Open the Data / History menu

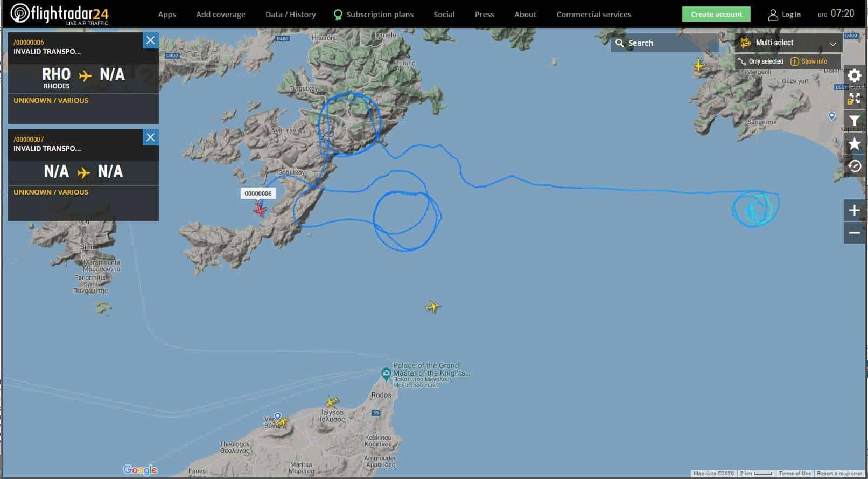point(291,15)
